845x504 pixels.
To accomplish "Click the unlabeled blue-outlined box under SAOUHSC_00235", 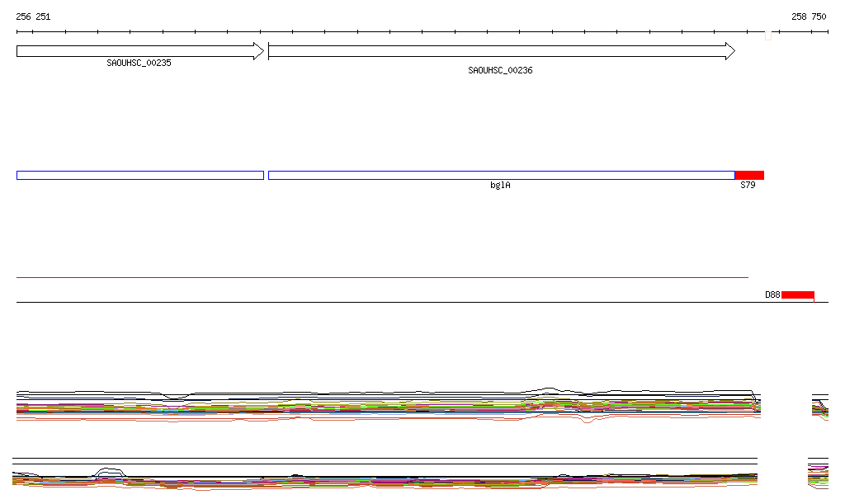I will [139, 175].
